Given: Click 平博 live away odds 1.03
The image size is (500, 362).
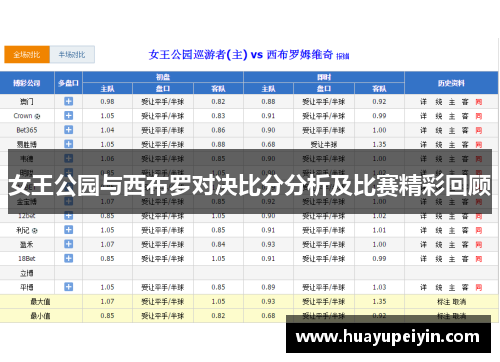Looking at the screenshot, I should tap(379, 287).
